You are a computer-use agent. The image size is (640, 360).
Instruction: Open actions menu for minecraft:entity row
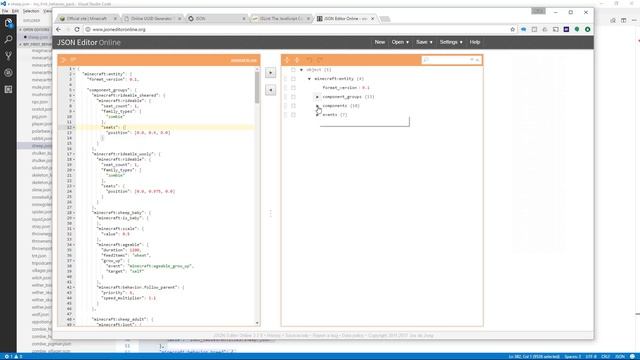(293, 79)
